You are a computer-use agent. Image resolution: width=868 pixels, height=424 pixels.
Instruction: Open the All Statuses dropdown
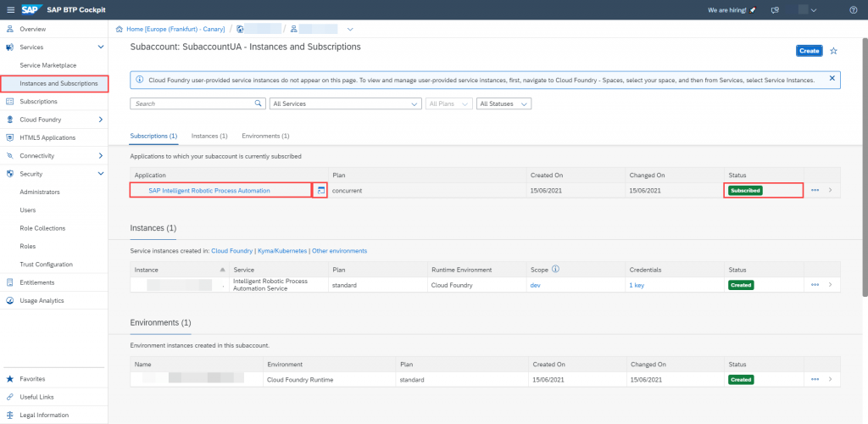(504, 103)
